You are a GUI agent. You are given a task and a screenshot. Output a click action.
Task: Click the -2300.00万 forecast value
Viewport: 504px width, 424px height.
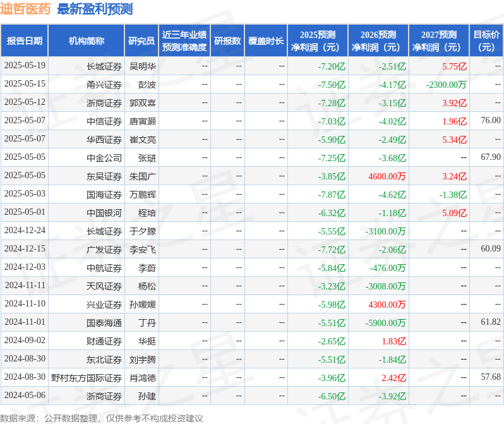446,85
